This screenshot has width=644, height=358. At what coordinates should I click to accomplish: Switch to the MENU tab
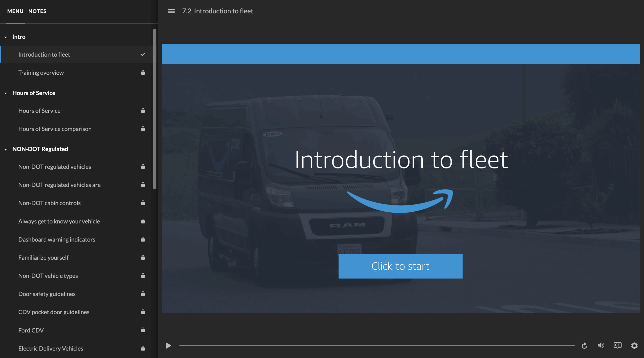click(x=15, y=11)
